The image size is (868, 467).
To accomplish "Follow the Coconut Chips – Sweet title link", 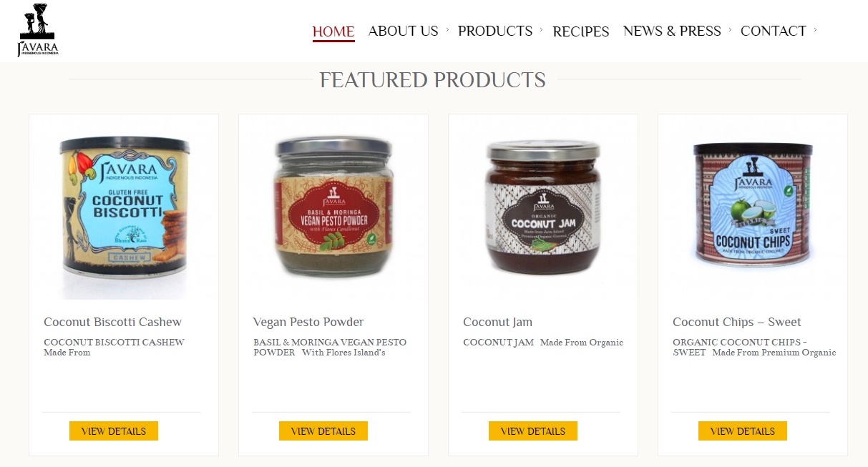I will pos(737,322).
